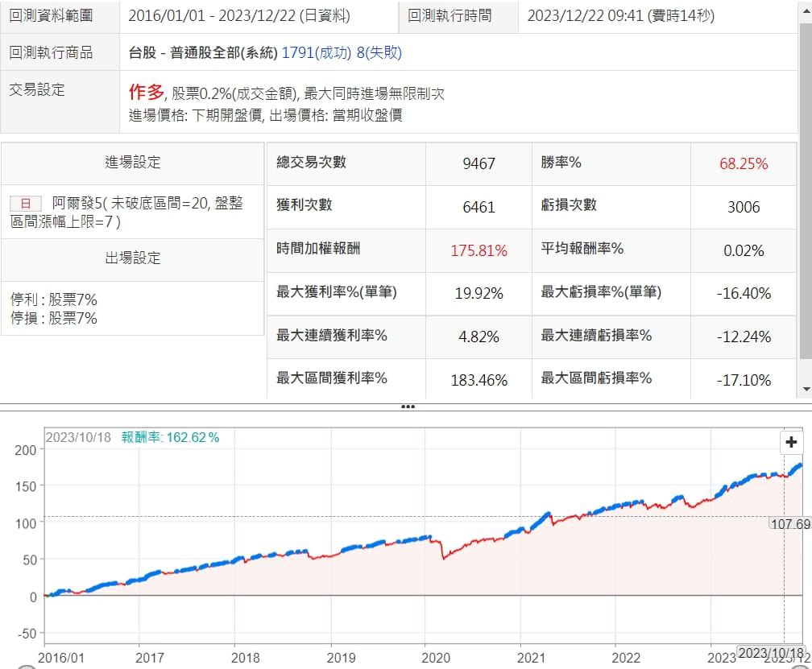This screenshot has width=812, height=669.
Task: Click the 總交易次數 value 9467
Action: [478, 163]
